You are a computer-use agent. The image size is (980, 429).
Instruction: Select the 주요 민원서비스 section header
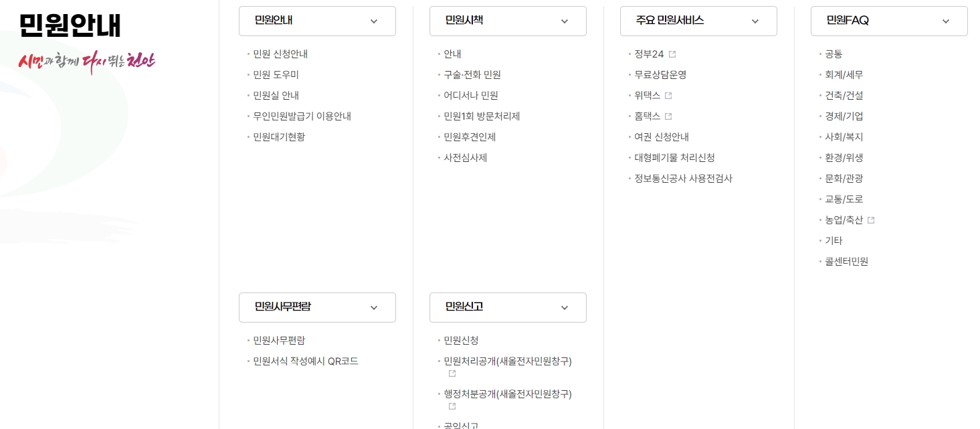pos(669,20)
